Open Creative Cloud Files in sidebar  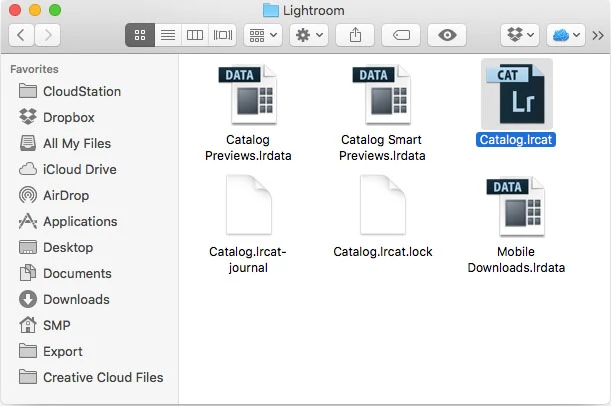pos(92,377)
